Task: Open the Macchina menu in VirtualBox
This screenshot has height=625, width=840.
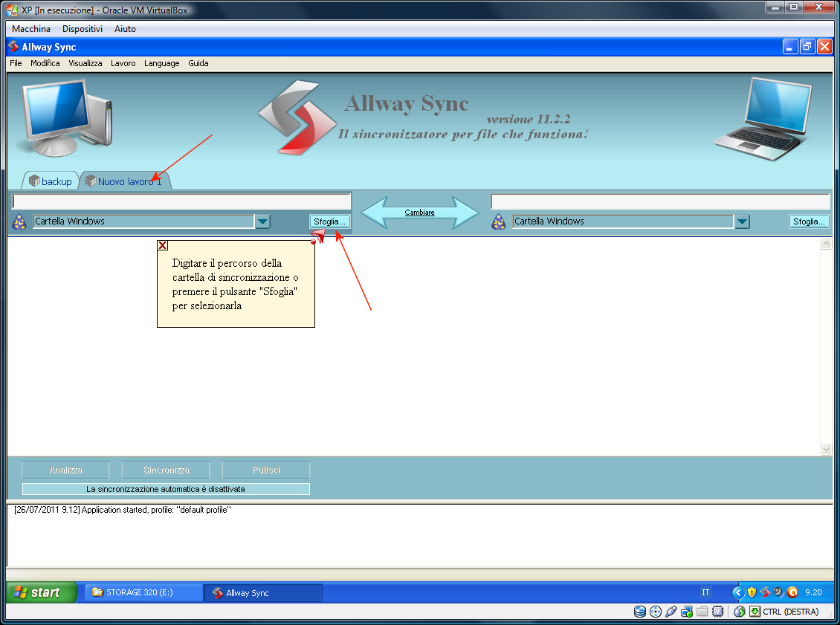Action: tap(31, 29)
